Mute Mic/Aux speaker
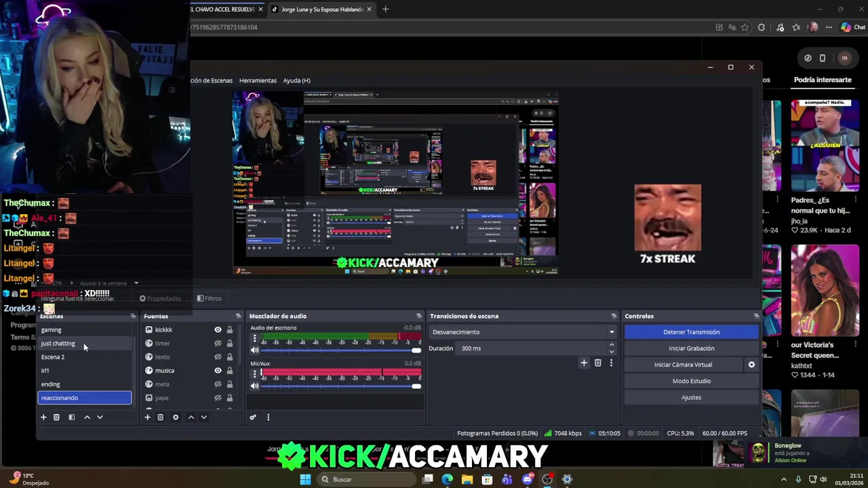The image size is (868, 488). 255,386
